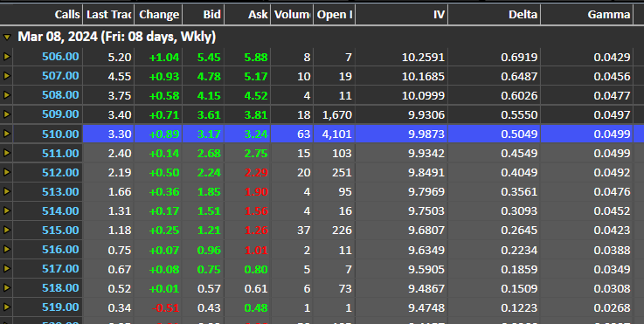Expand the 508.00 strike row arrow
Viewport: 644px width, 324px height.
7,95
